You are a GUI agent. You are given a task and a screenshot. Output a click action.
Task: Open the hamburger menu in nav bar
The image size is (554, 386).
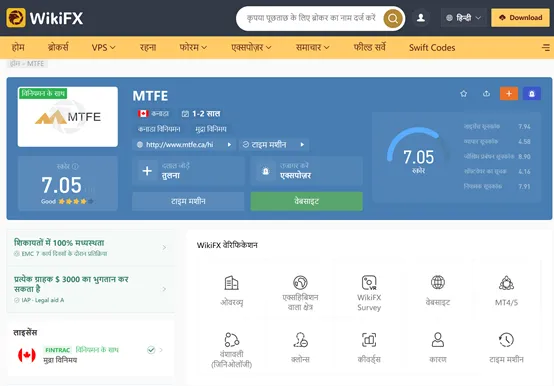point(546,47)
